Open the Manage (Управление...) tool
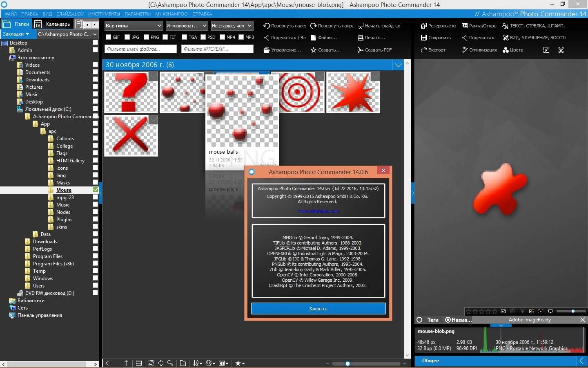 (282, 50)
